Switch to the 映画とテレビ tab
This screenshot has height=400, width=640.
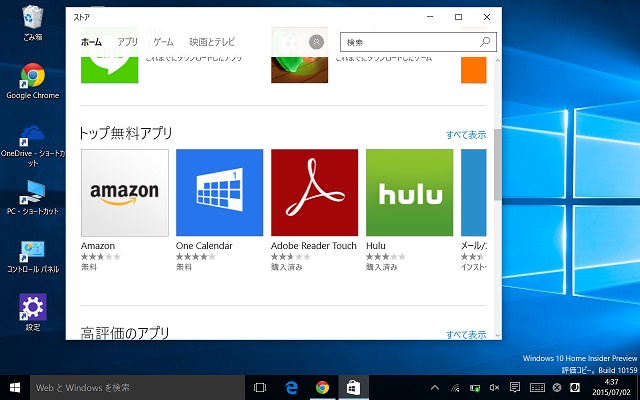point(212,42)
